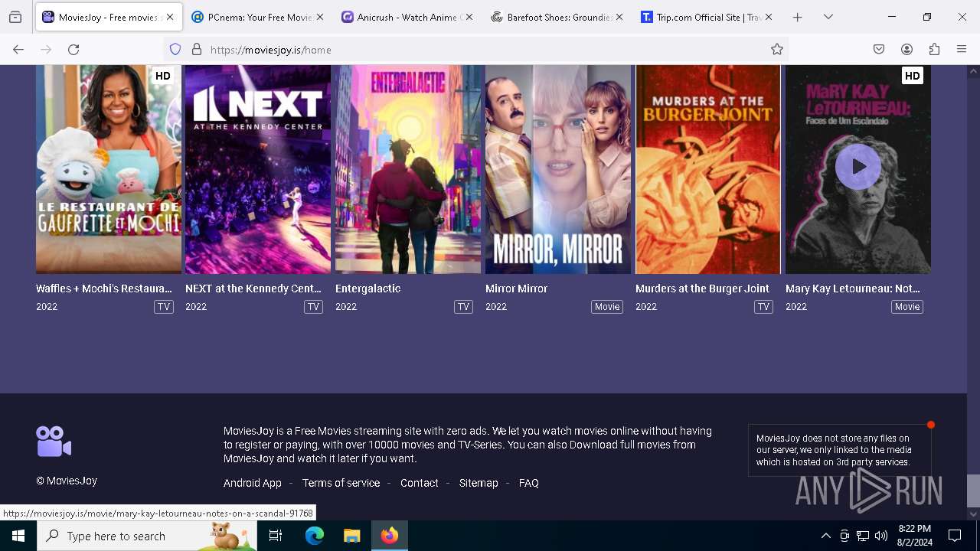Screen dimensions: 980x551
Task: Expand the list all tabs chevron
Action: pyautogui.click(x=828, y=17)
